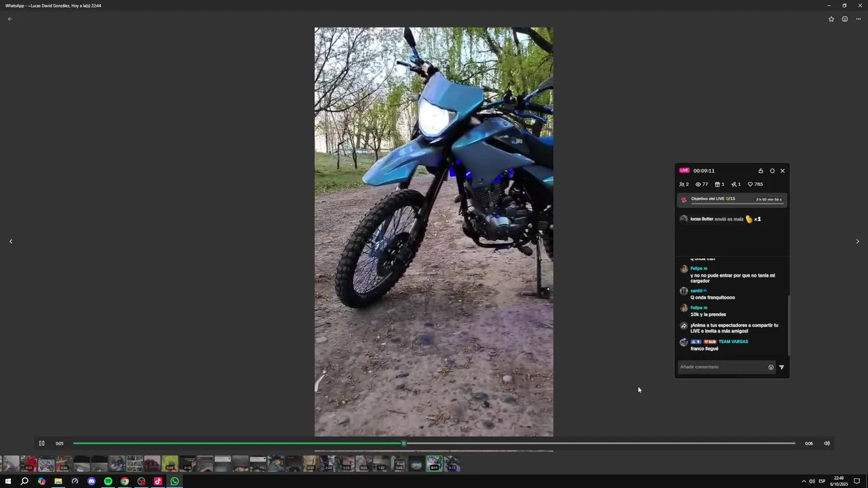Open the Objetivo del LIVE goal bar
The width and height of the screenshot is (868, 488).
[732, 200]
